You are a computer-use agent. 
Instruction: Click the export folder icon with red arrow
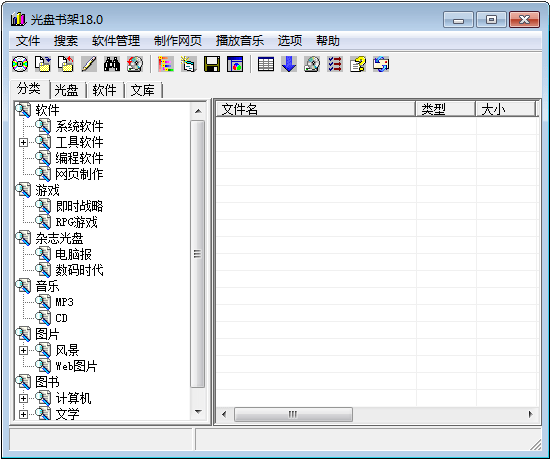tap(66, 64)
